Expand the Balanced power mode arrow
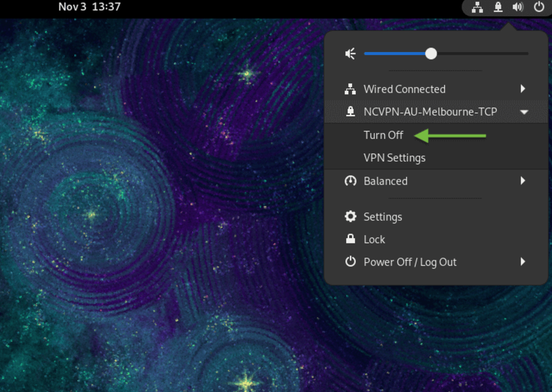 [523, 181]
